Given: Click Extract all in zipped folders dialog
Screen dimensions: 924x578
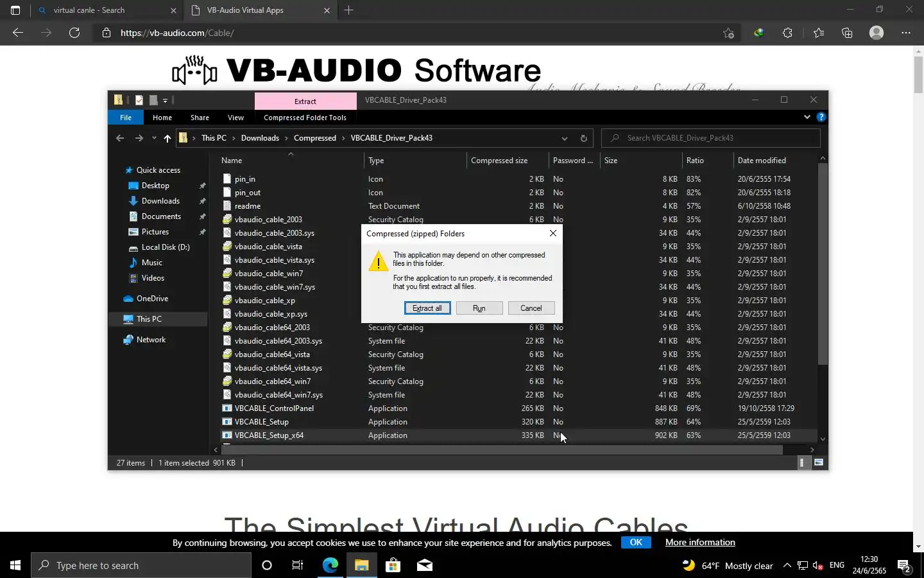Looking at the screenshot, I should coord(427,308).
